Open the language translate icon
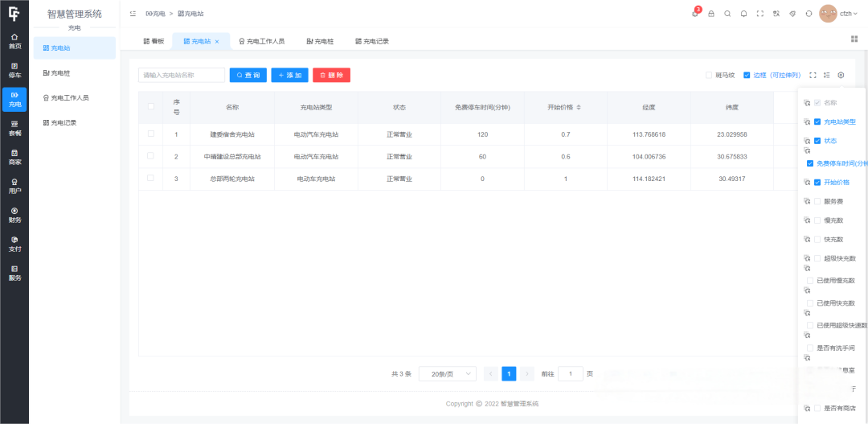 (776, 14)
